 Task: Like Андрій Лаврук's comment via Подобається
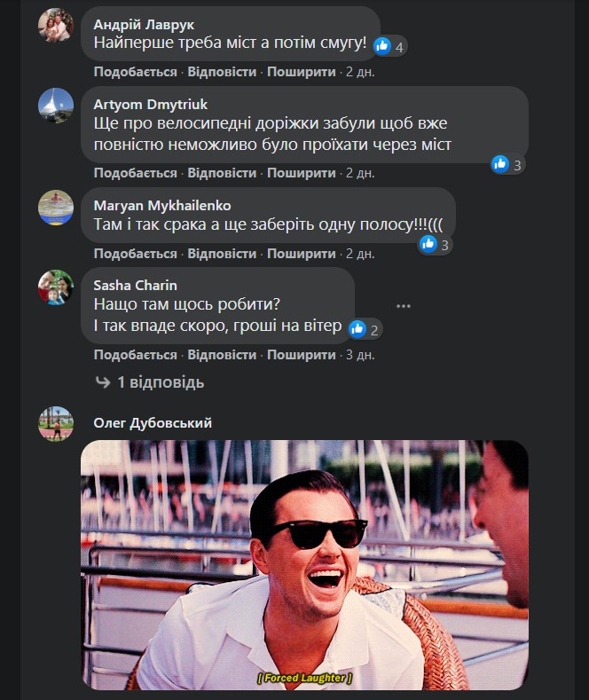(136, 71)
